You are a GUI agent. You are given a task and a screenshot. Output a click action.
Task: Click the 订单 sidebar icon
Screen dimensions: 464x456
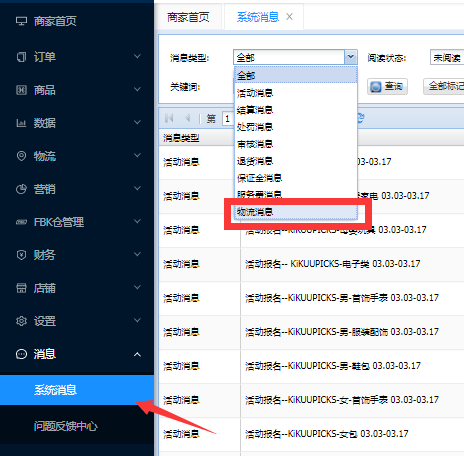21,57
